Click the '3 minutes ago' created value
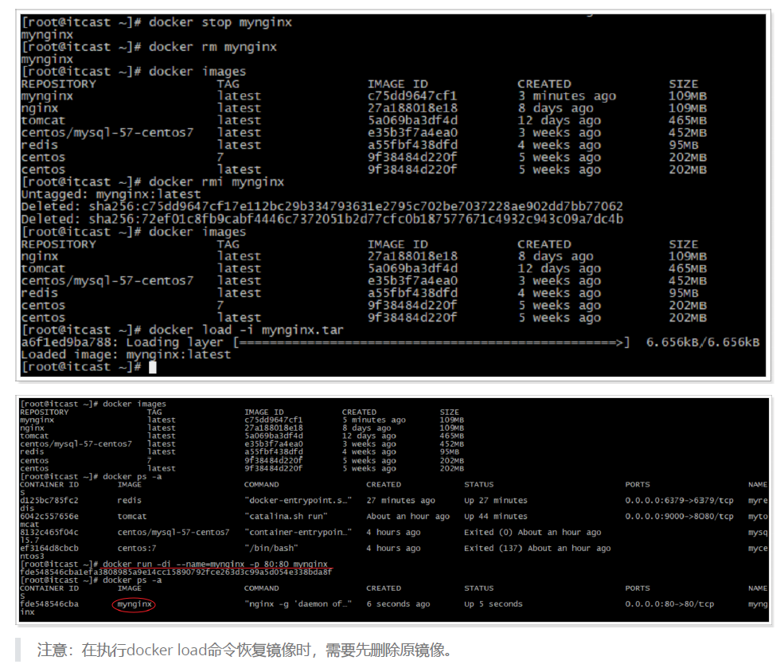The image size is (784, 672). click(x=567, y=96)
